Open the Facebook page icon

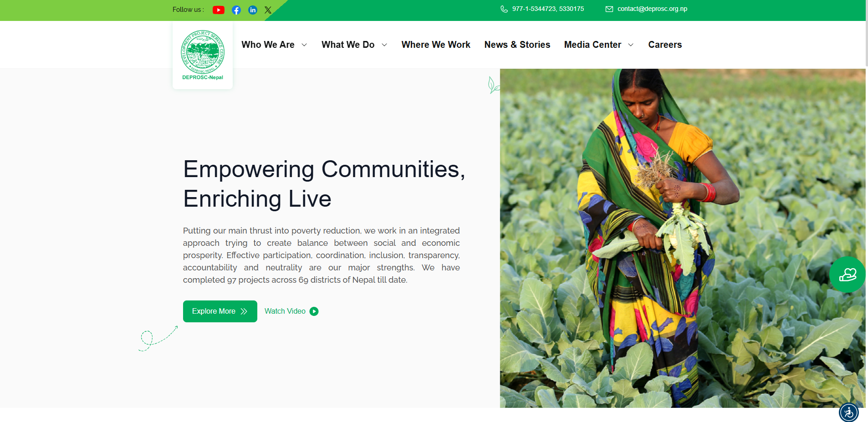[236, 10]
